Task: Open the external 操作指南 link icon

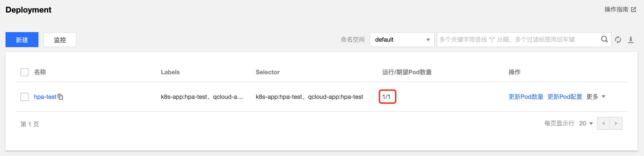Action: 634,10
